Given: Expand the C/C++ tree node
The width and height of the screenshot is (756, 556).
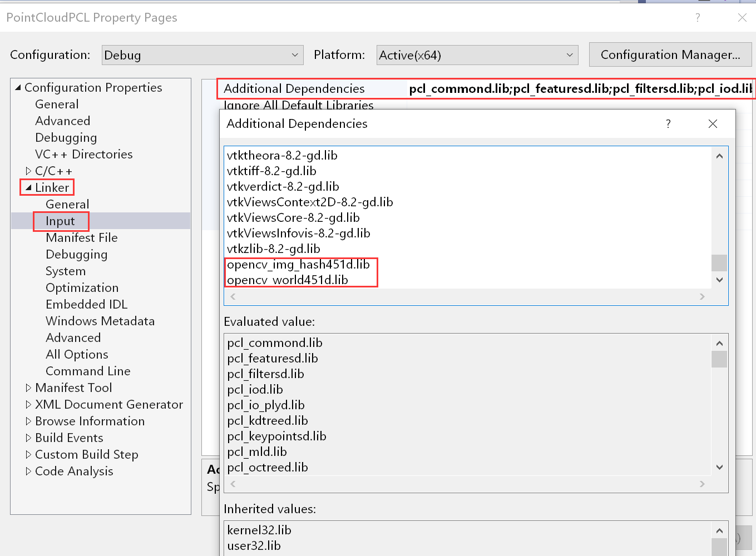Looking at the screenshot, I should pos(28,171).
